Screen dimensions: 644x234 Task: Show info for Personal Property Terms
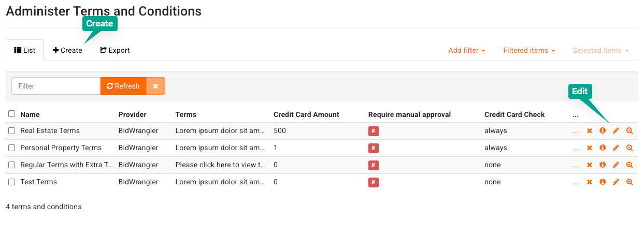coord(603,148)
